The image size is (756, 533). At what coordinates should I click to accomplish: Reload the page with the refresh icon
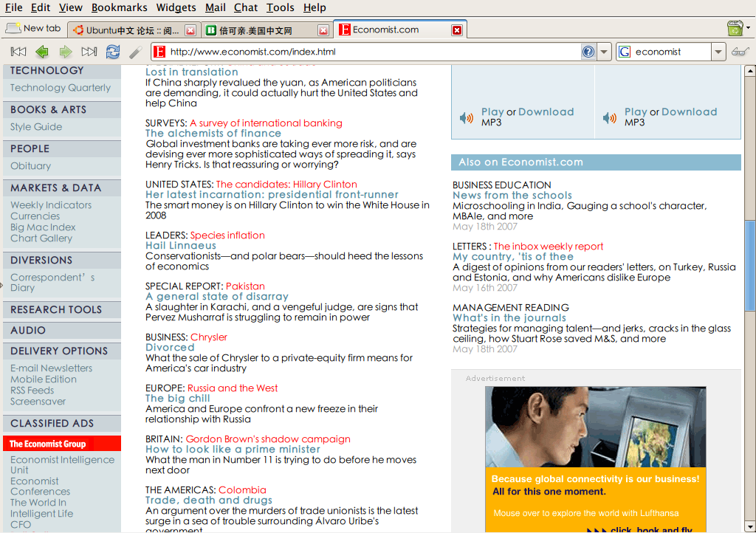click(113, 52)
